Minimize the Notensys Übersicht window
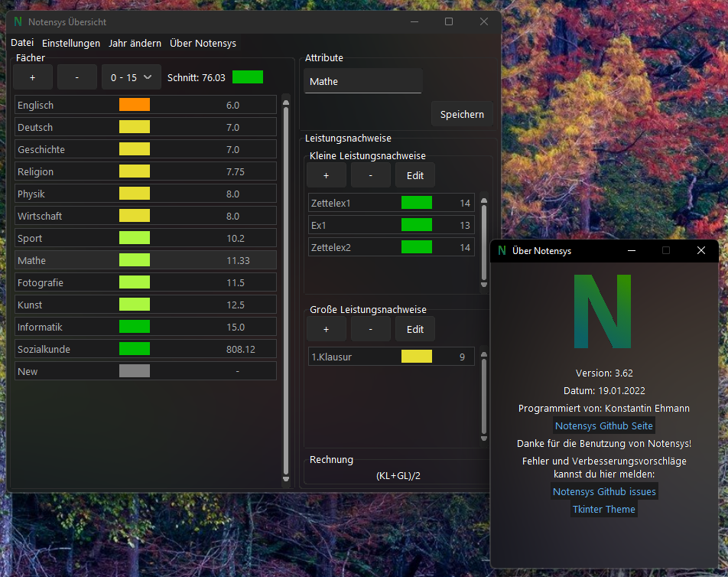Image resolution: width=728 pixels, height=577 pixels. pyautogui.click(x=414, y=22)
